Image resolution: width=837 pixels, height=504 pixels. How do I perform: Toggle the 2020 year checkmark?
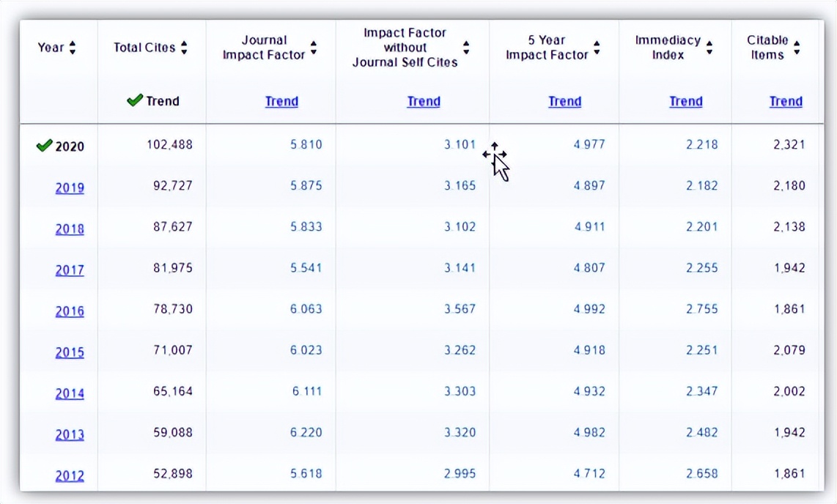pos(44,146)
